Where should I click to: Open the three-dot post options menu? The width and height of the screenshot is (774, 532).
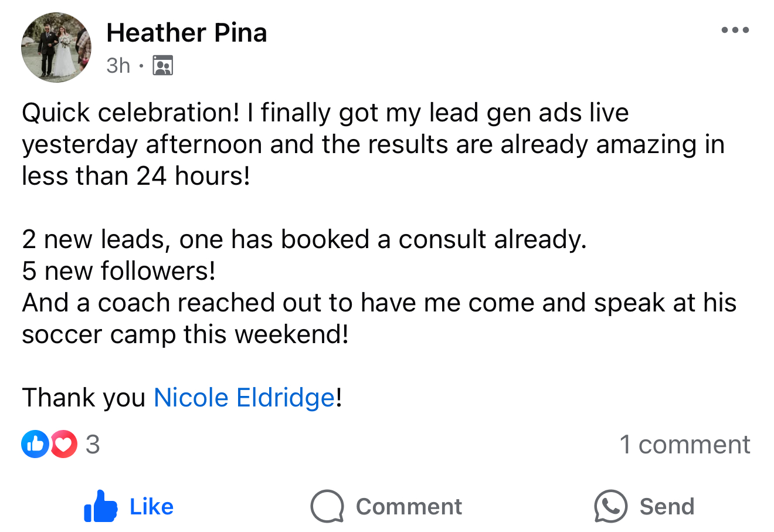pos(735,30)
